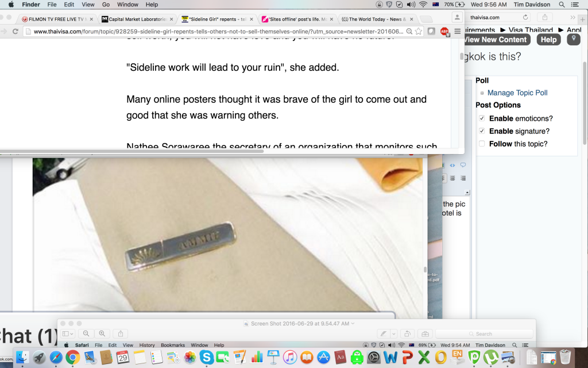The height and width of the screenshot is (368, 588).
Task: Click the Chrome profile avatar button
Action: coord(457,17)
